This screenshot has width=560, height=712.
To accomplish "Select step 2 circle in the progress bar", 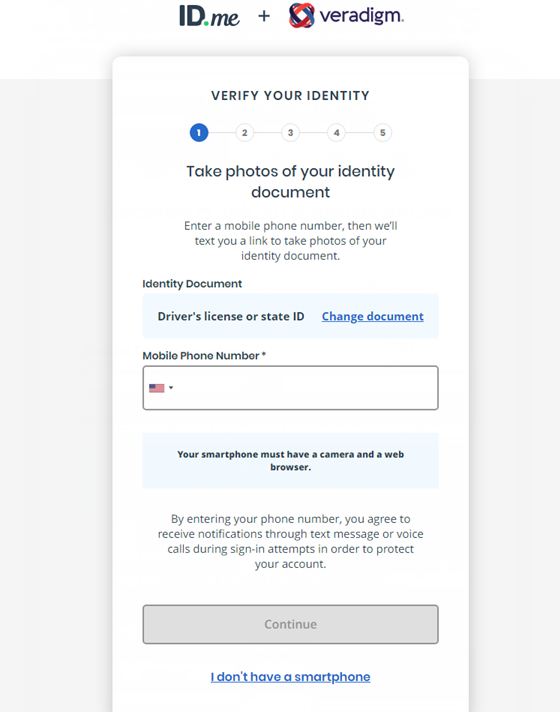I will (245, 133).
